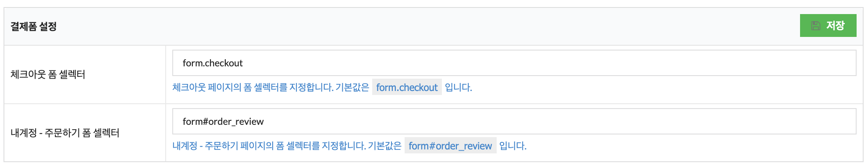Click the 내계정 - 주문하기 폼 셀렉터 label
The width and height of the screenshot is (868, 167).
pyautogui.click(x=65, y=133)
